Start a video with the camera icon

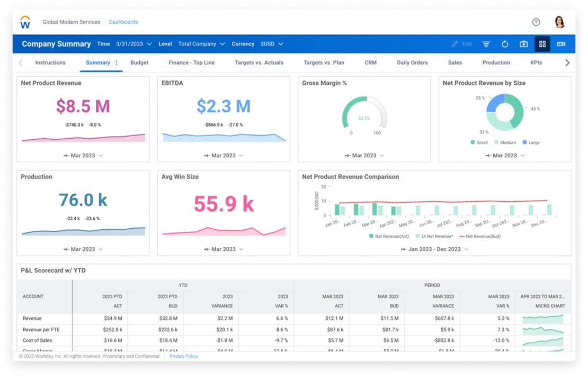[x=563, y=44]
